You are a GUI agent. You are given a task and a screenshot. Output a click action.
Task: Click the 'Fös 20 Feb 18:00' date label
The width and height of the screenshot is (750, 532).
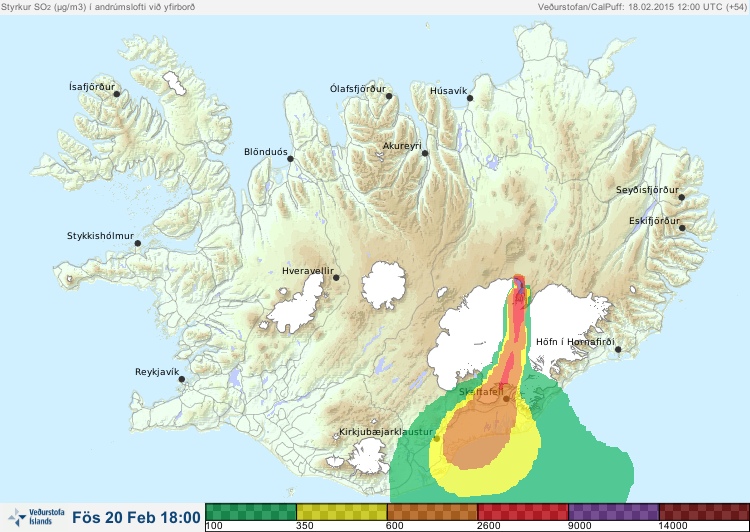136,518
